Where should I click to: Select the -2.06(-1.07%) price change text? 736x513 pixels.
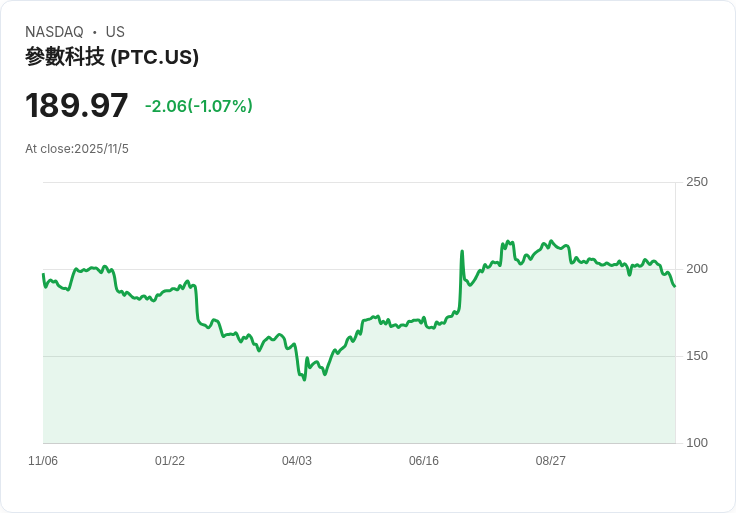click(x=198, y=106)
